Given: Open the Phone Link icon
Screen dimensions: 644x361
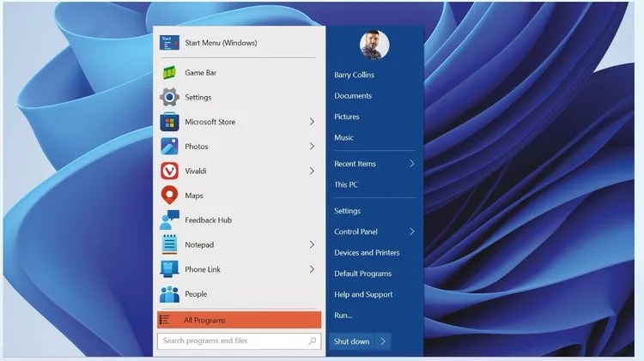Looking at the screenshot, I should [x=169, y=269].
